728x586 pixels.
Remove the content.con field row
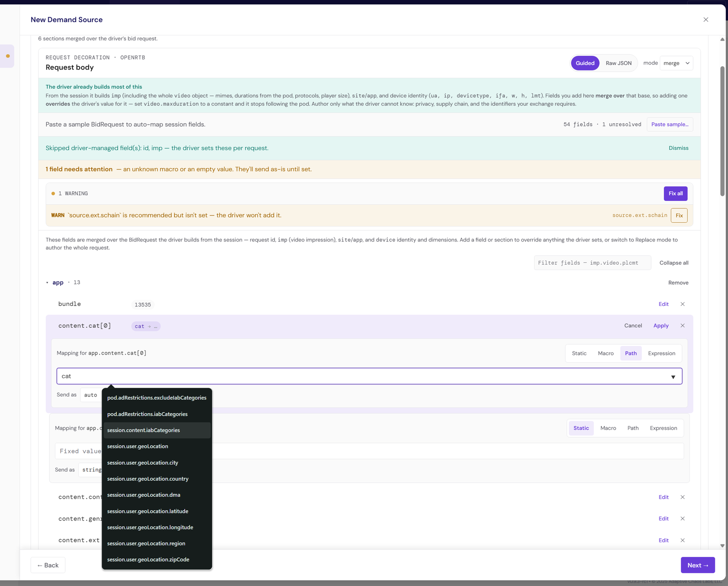click(x=682, y=497)
